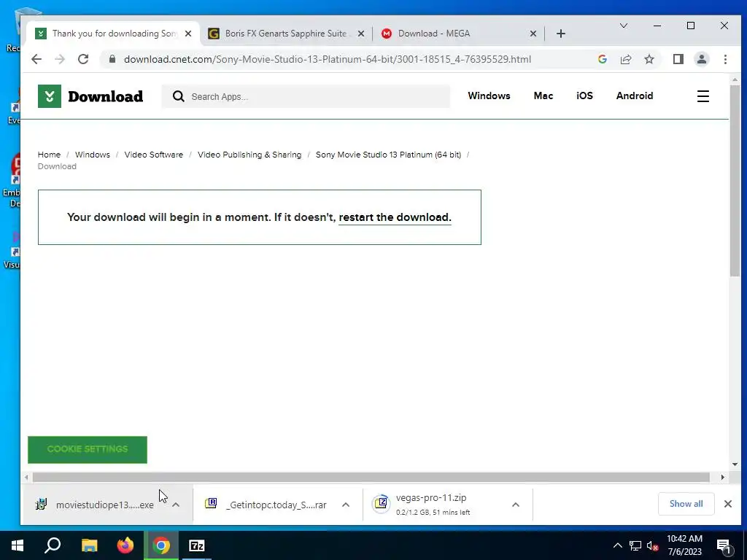
Task: Expand options for _Getintopc.today rar download
Action: click(x=346, y=505)
